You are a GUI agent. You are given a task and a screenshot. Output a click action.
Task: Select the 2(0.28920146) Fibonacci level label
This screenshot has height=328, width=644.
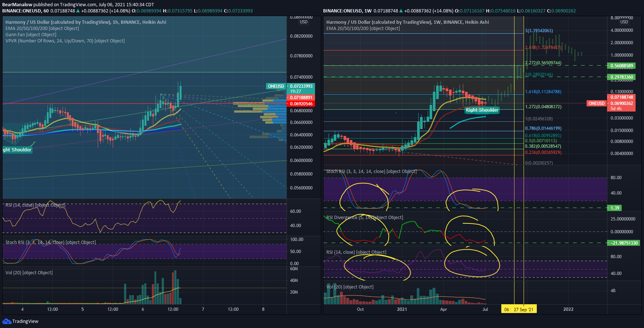tap(539, 75)
